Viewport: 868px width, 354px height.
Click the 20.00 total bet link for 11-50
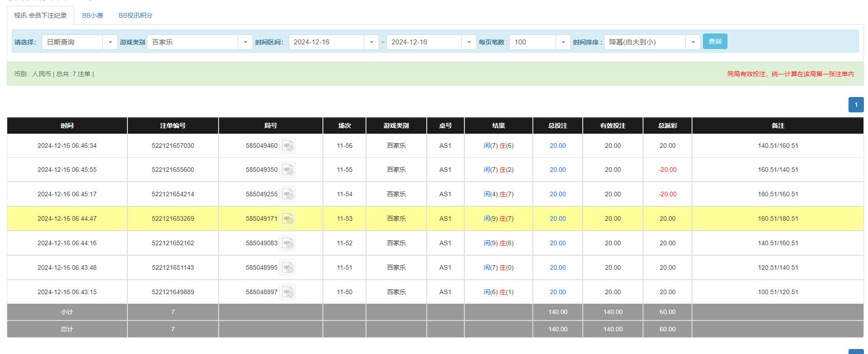[557, 292]
